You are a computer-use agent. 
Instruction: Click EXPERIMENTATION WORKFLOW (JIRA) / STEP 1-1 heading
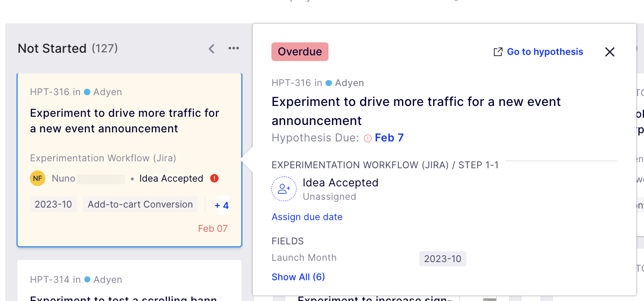(385, 165)
